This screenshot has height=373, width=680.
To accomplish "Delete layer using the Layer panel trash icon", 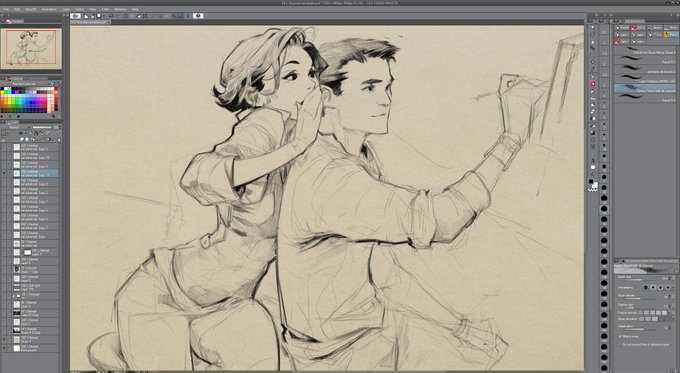I will tap(58, 139).
